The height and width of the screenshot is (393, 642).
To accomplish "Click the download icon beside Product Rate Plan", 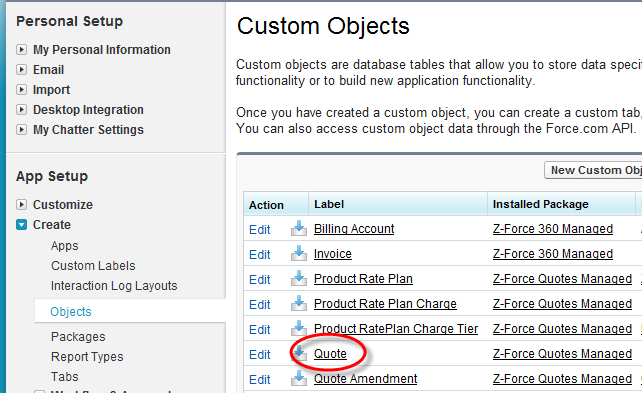I will coord(299,278).
